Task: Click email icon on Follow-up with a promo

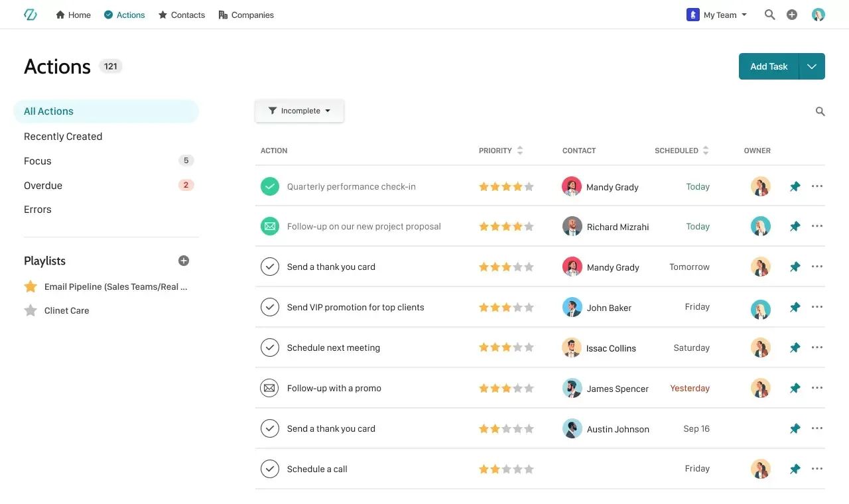Action: tap(270, 388)
